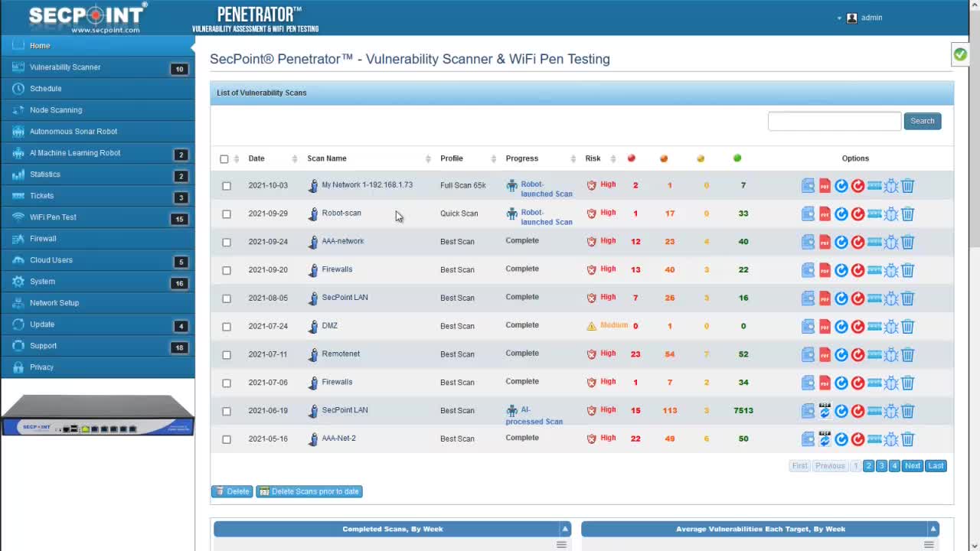Select checkbox for DMZ scan
The height and width of the screenshot is (551, 980).
click(x=227, y=327)
